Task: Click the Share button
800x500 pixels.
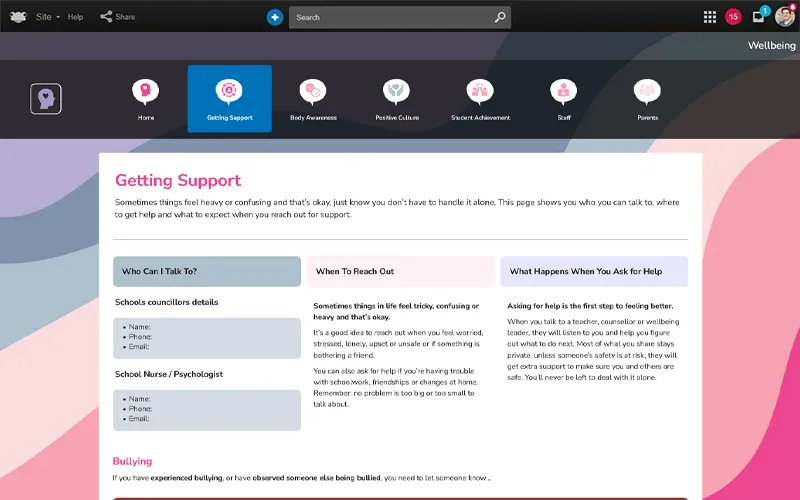Action: pos(118,17)
